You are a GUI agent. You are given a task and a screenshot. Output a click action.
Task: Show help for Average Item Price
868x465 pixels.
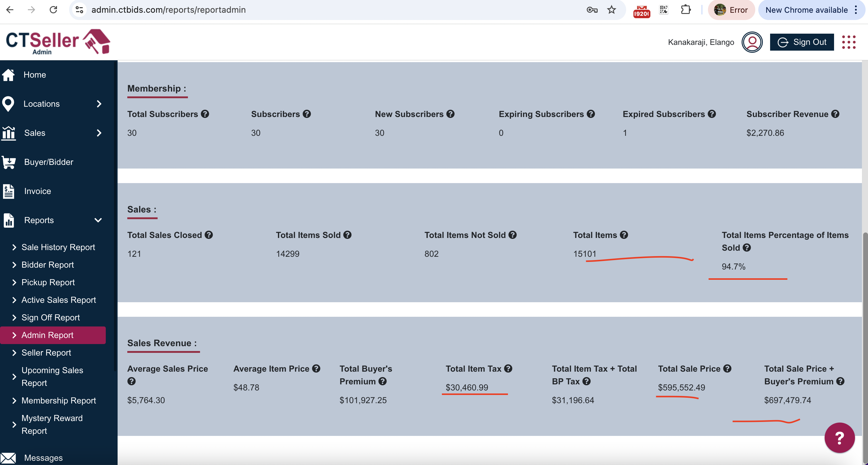[x=316, y=368]
